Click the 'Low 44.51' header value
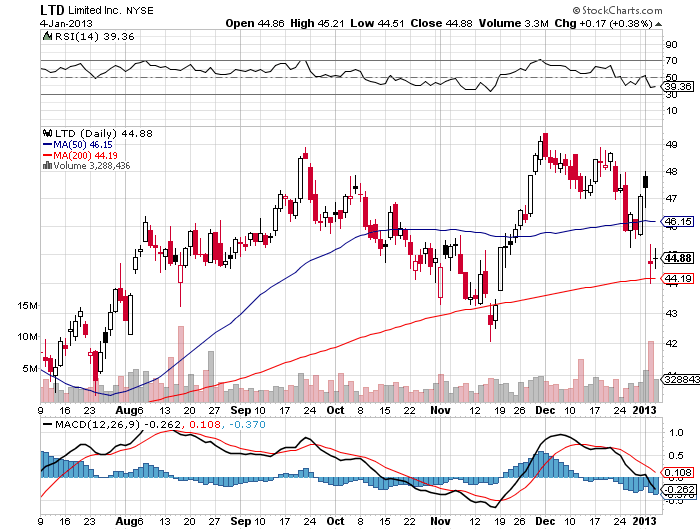The height and width of the screenshot is (530, 700). point(377,23)
